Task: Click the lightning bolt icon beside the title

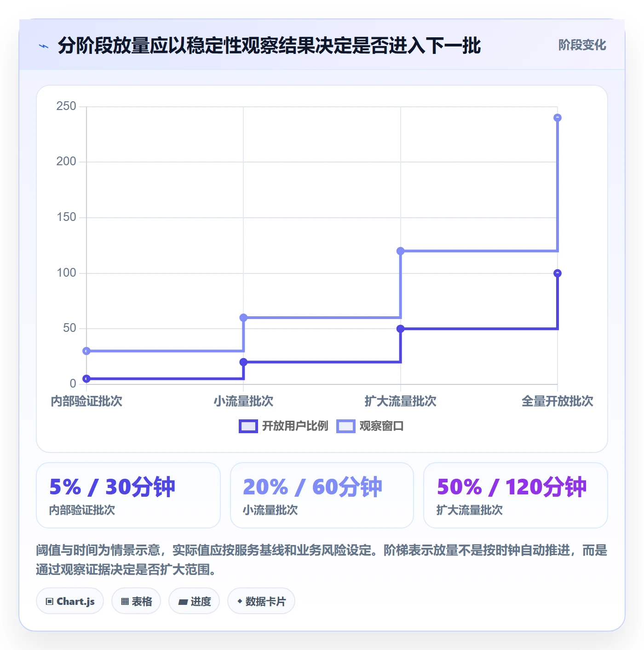Action: coord(44,46)
